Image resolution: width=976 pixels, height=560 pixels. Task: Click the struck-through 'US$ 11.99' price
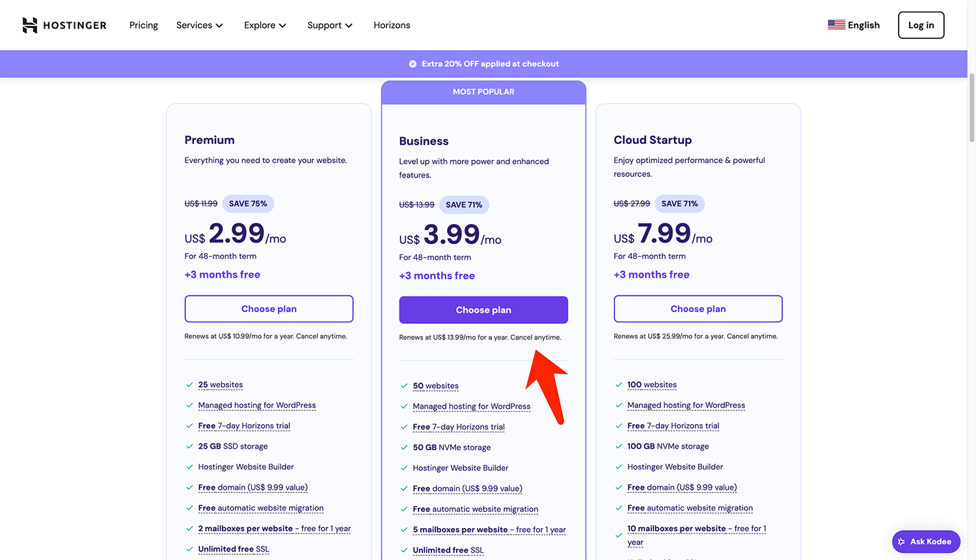tap(201, 204)
